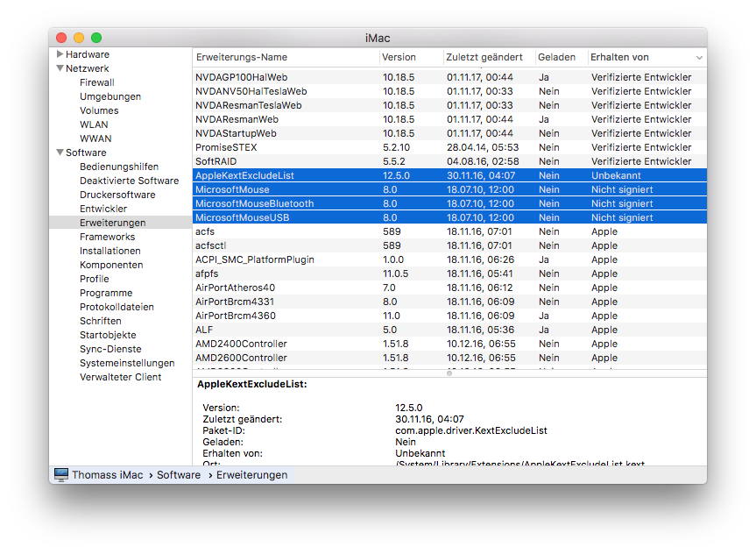
Task: Select PromiseSTEX row
Action: 449,147
